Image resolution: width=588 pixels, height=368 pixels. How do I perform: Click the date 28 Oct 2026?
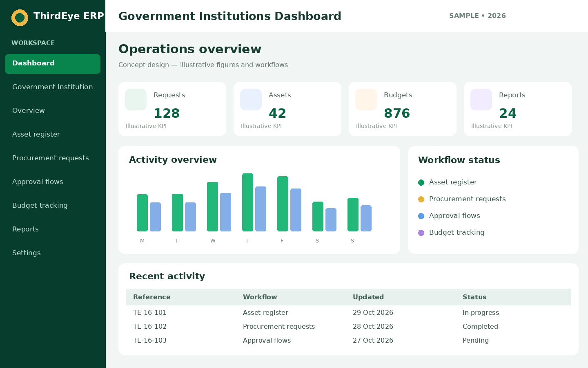point(373,327)
